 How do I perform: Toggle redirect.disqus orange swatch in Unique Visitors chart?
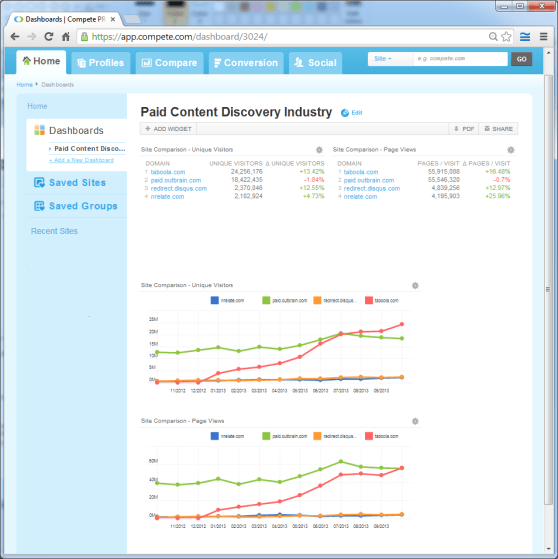click(x=317, y=301)
